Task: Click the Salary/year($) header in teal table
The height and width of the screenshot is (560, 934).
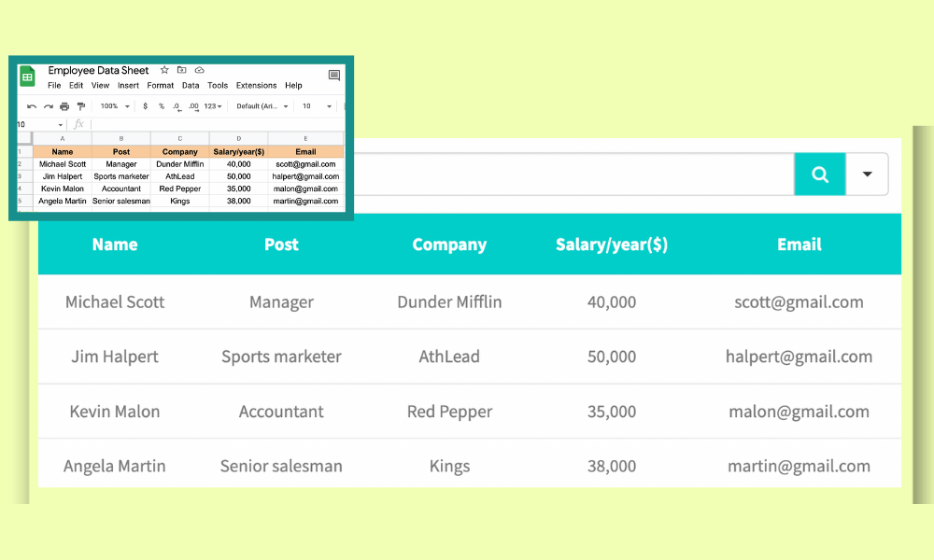Action: coord(612,245)
